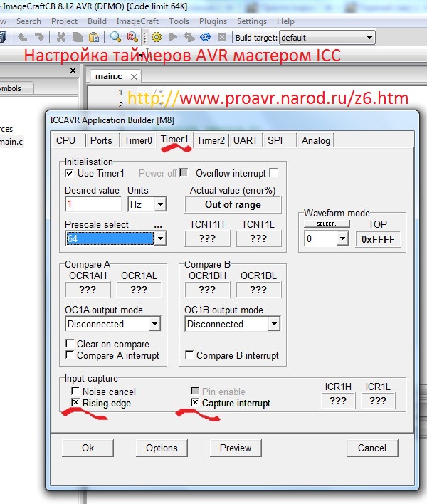Image resolution: width=427 pixels, height=504 pixels.
Task: Open the Help menu
Action: click(x=285, y=21)
